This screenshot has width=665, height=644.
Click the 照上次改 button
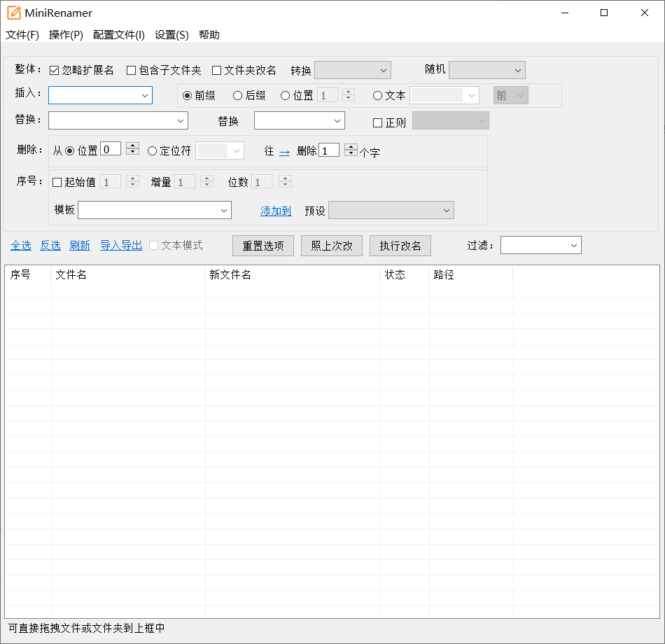[x=331, y=246]
